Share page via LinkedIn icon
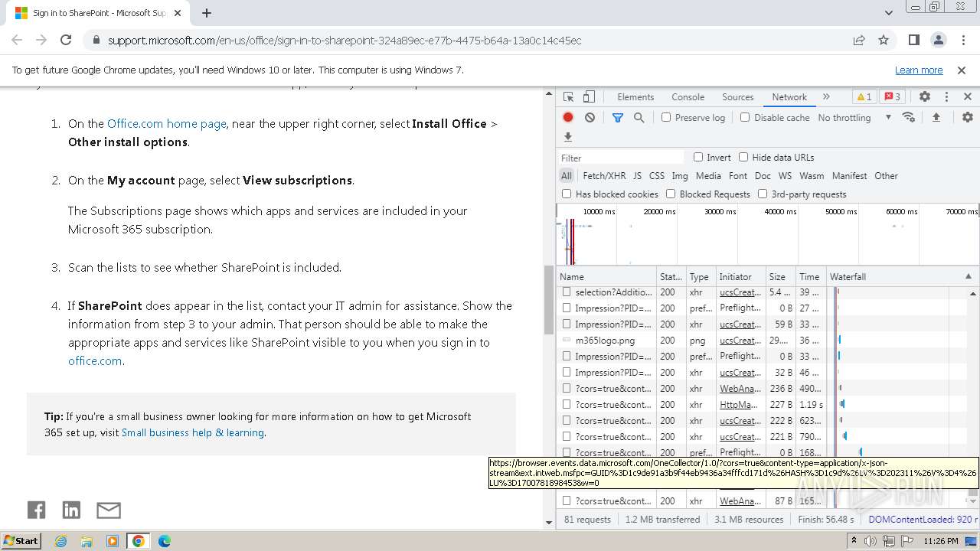This screenshot has height=551, width=980. tap(71, 510)
